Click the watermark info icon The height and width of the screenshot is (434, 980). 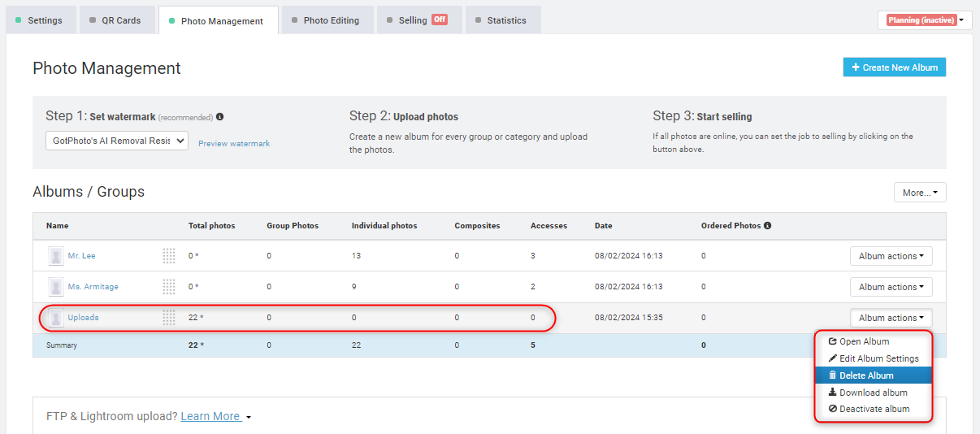pyautogui.click(x=220, y=116)
